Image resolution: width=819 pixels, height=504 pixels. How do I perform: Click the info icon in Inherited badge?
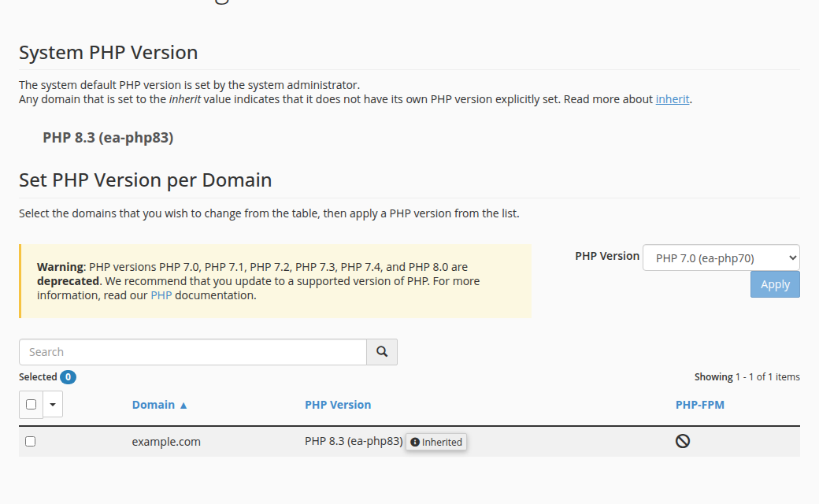[x=415, y=443]
